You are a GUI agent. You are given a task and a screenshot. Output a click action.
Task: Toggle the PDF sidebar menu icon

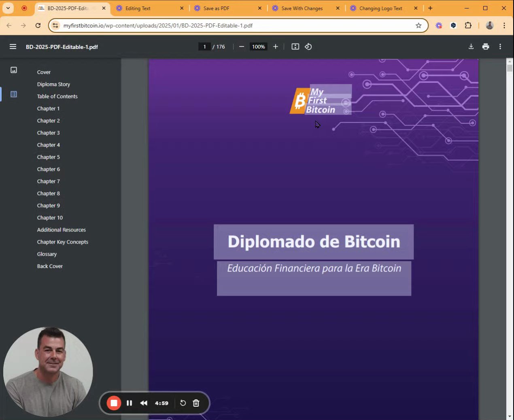(13, 47)
